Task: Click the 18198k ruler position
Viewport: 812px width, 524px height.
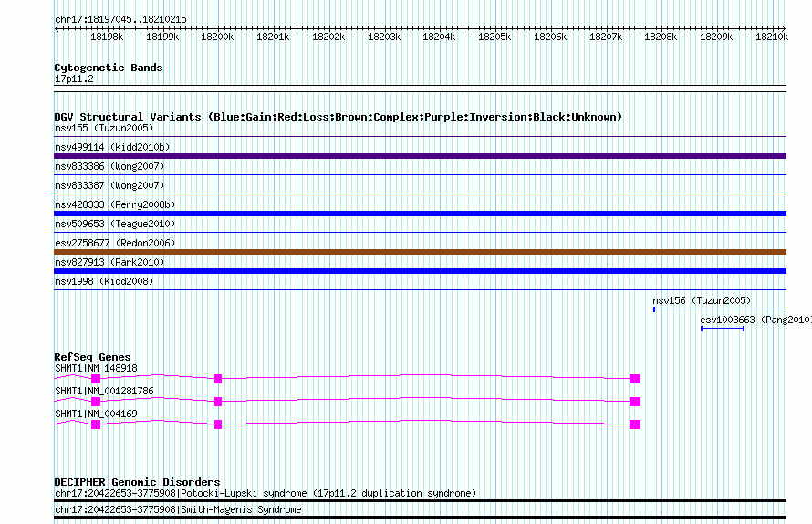Action: pos(107,37)
